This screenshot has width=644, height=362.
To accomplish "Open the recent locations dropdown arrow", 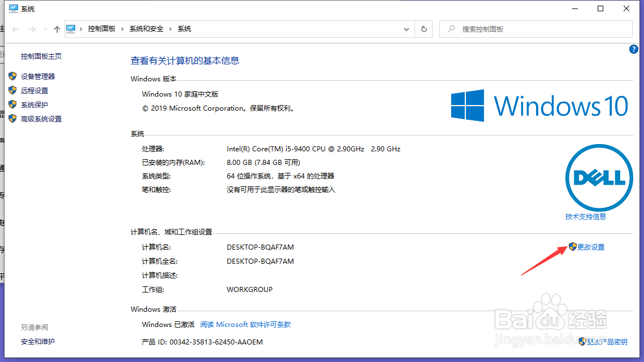I will 45,29.
